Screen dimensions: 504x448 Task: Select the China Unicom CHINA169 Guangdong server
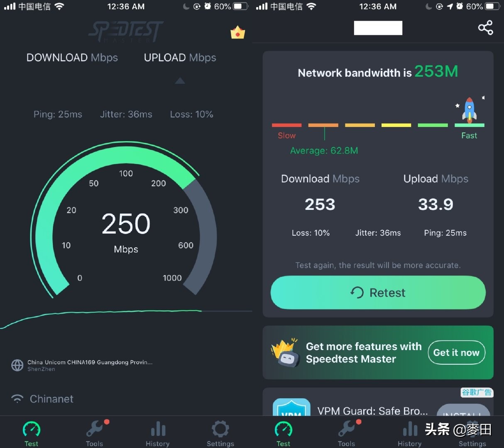[90, 365]
